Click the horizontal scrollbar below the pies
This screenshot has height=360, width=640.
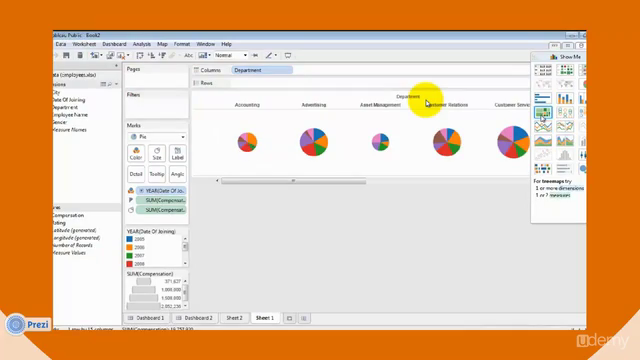click(293, 181)
